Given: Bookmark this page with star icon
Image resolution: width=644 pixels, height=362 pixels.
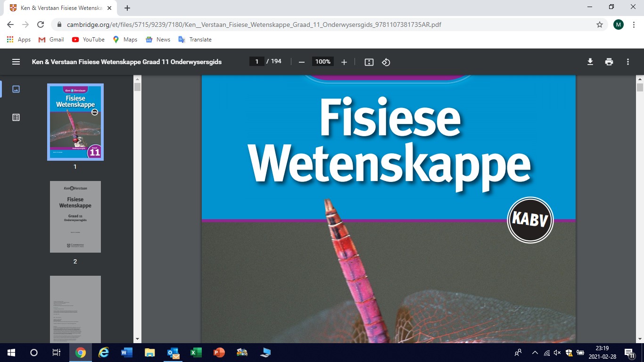Looking at the screenshot, I should click(x=600, y=25).
